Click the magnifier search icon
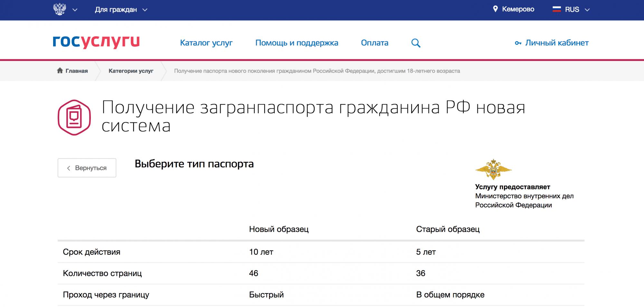The width and height of the screenshot is (644, 307). (x=416, y=43)
